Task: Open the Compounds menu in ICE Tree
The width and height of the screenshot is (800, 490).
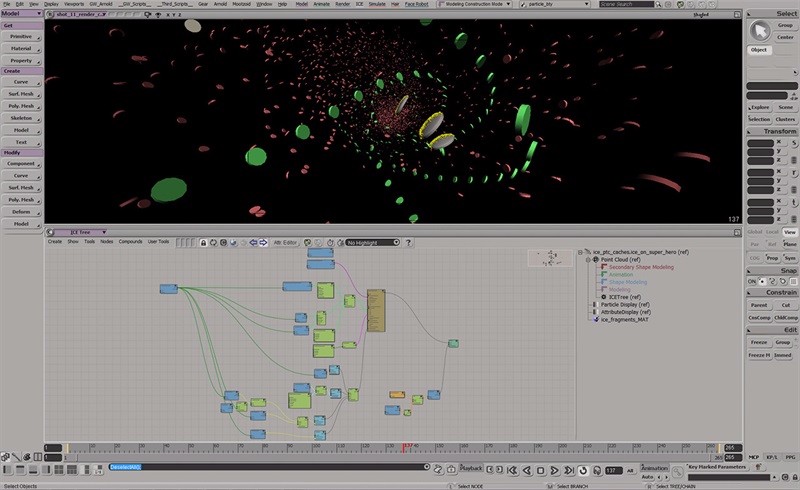Action: pyautogui.click(x=130, y=242)
